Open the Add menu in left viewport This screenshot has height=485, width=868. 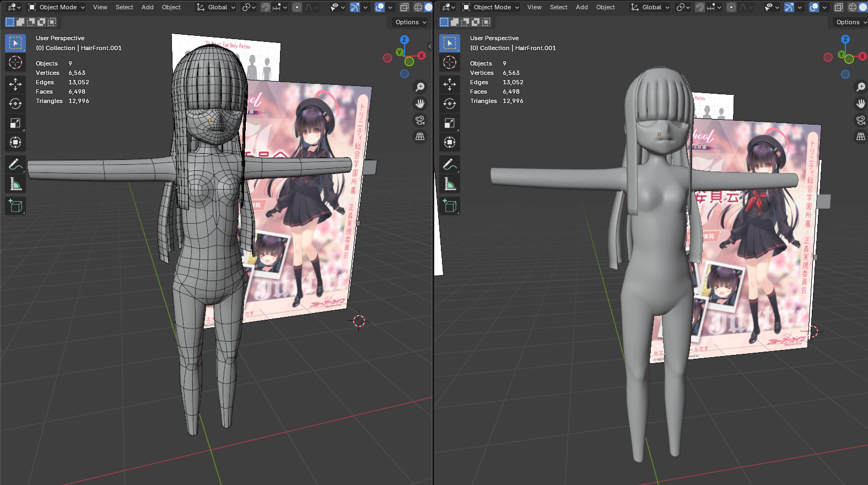pos(147,7)
